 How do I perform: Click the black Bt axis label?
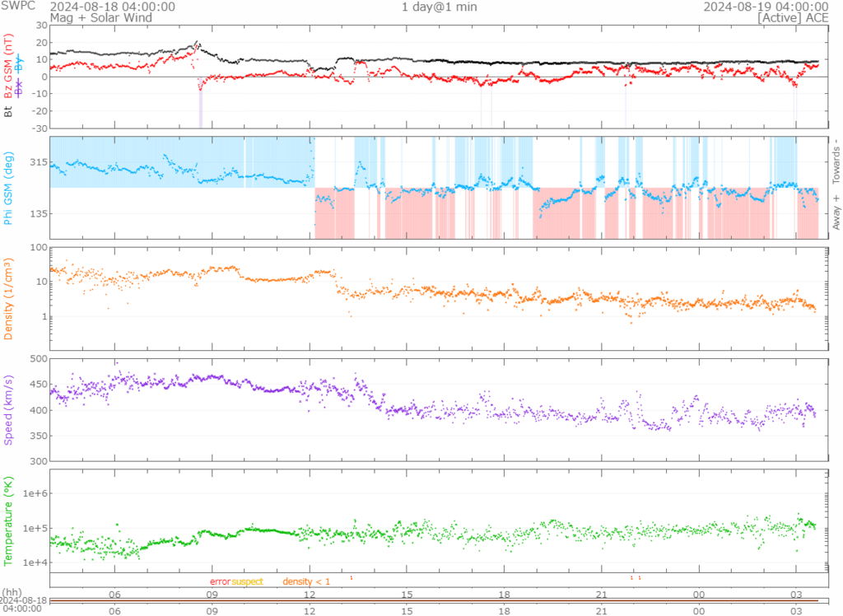point(8,111)
